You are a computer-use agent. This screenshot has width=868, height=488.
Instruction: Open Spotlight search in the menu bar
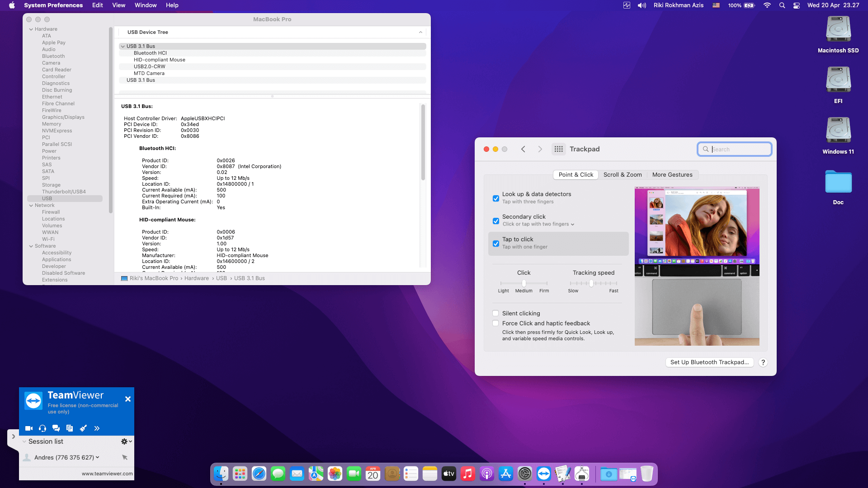(782, 5)
